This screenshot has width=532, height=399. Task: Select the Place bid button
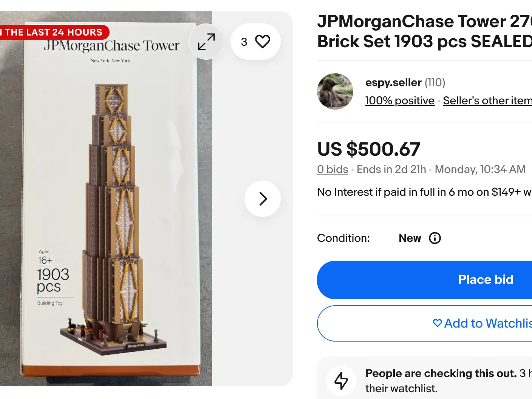(x=486, y=280)
